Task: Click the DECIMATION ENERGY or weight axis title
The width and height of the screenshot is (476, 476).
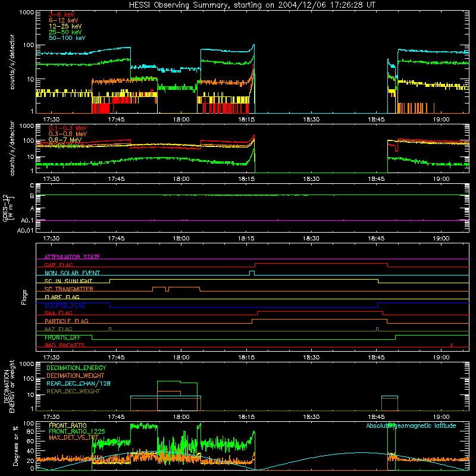Action: [x=9, y=386]
